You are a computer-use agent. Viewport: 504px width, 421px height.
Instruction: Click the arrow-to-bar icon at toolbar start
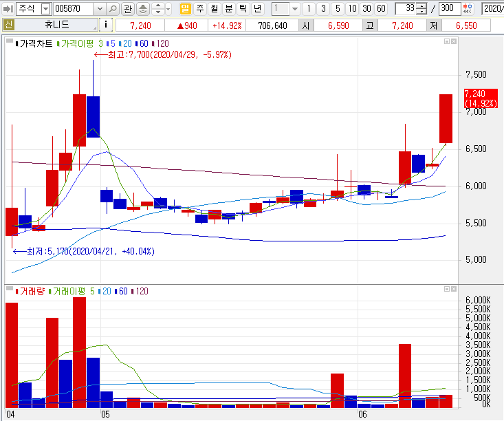coord(8,9)
